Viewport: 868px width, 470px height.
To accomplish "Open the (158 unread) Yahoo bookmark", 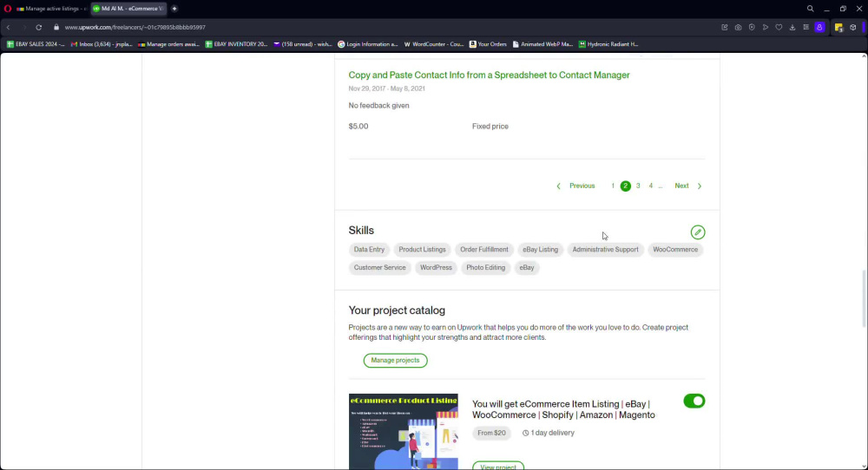I will pyautogui.click(x=303, y=44).
